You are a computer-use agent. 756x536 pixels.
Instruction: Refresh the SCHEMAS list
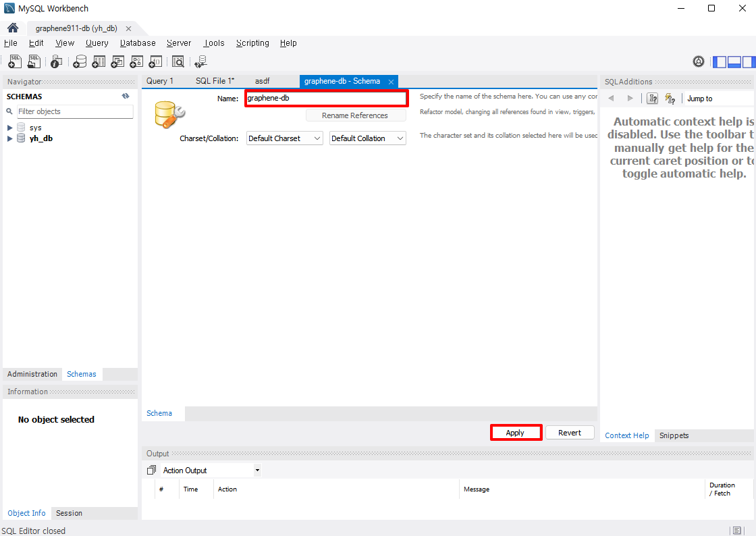126,96
